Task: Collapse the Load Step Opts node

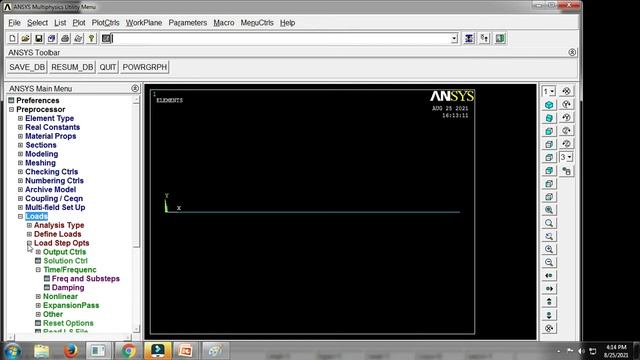Action: (29, 243)
